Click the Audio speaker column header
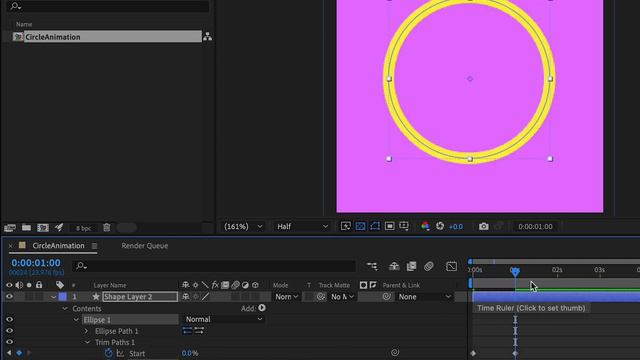 [x=19, y=285]
